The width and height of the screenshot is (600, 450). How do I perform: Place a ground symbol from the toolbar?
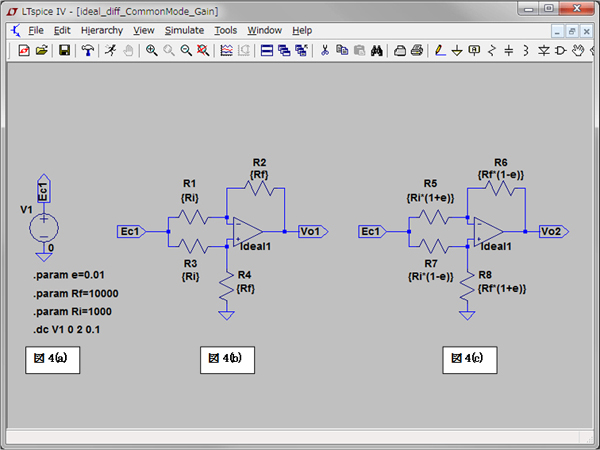tap(457, 50)
